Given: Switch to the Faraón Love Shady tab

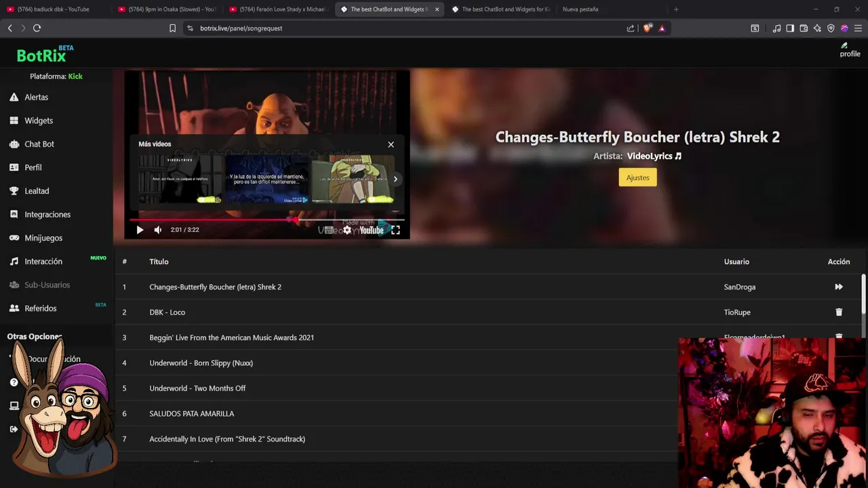Looking at the screenshot, I should pos(278,9).
